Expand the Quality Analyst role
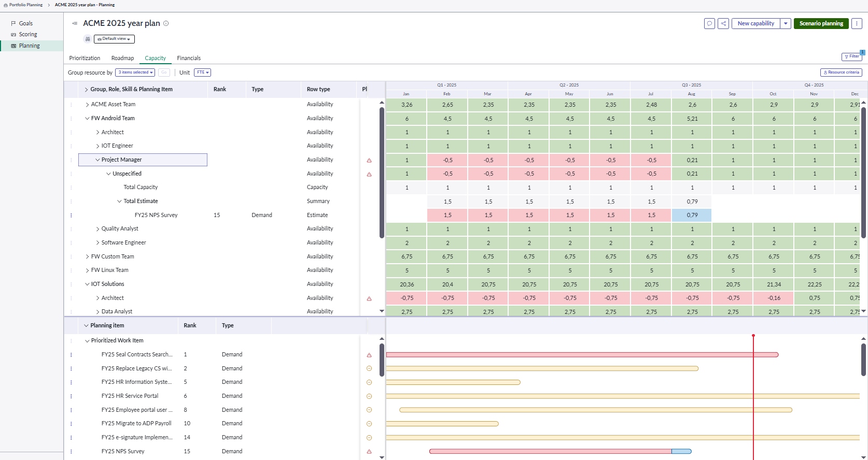The height and width of the screenshot is (460, 868). click(x=97, y=229)
